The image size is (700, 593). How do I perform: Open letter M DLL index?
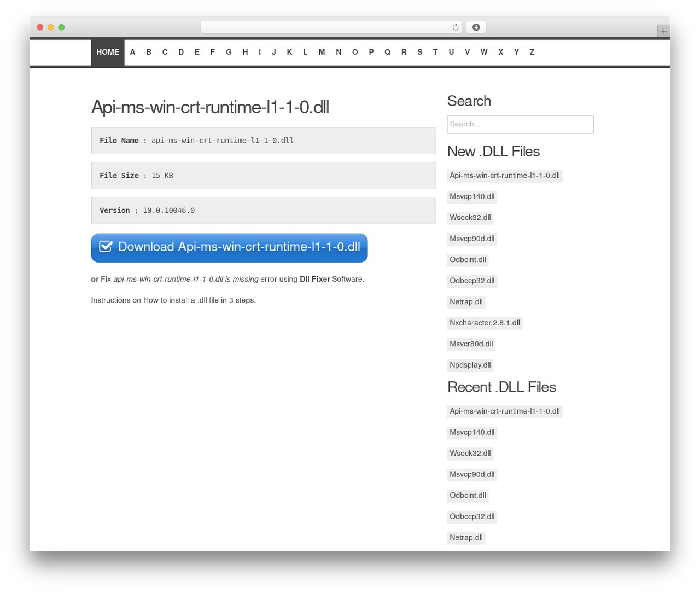click(322, 52)
